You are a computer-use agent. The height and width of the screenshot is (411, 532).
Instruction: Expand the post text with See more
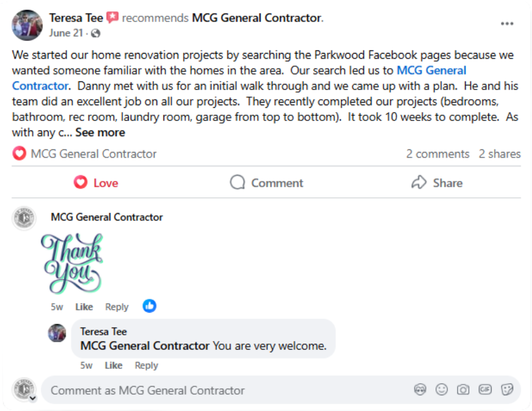click(x=100, y=132)
